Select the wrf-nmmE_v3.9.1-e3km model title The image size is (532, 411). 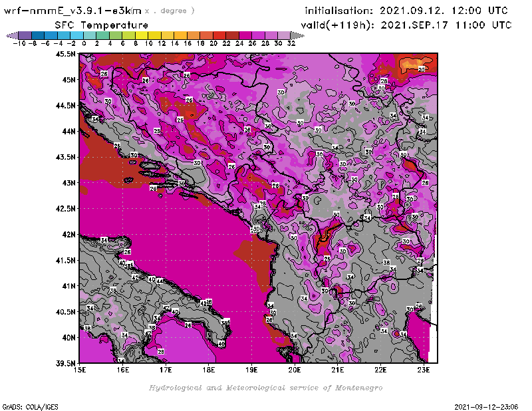(x=73, y=11)
